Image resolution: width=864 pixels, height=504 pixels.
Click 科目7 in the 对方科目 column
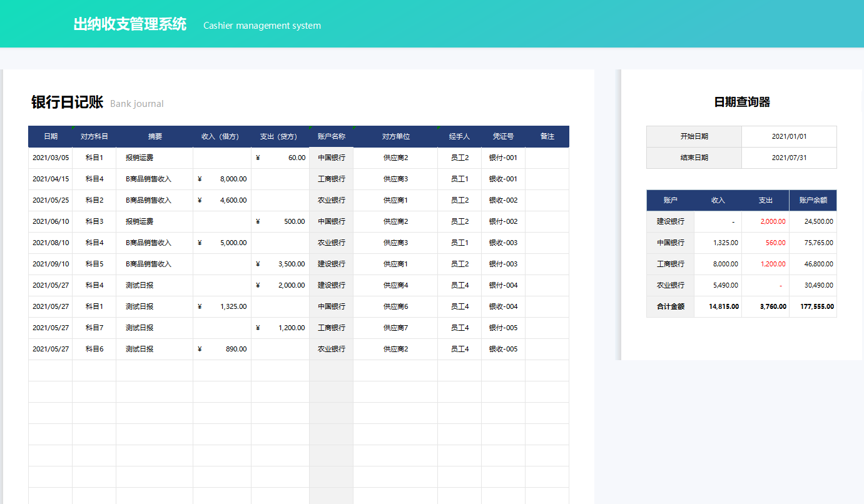pos(94,328)
